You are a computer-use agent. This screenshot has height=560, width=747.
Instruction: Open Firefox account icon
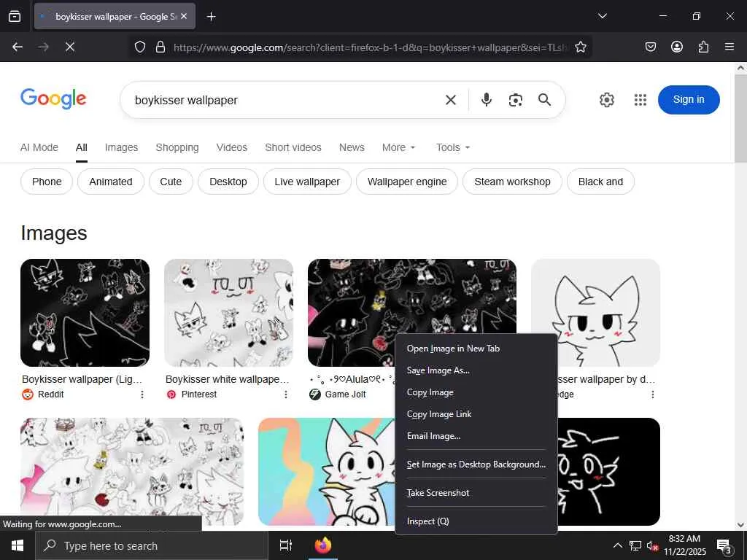coord(676,47)
